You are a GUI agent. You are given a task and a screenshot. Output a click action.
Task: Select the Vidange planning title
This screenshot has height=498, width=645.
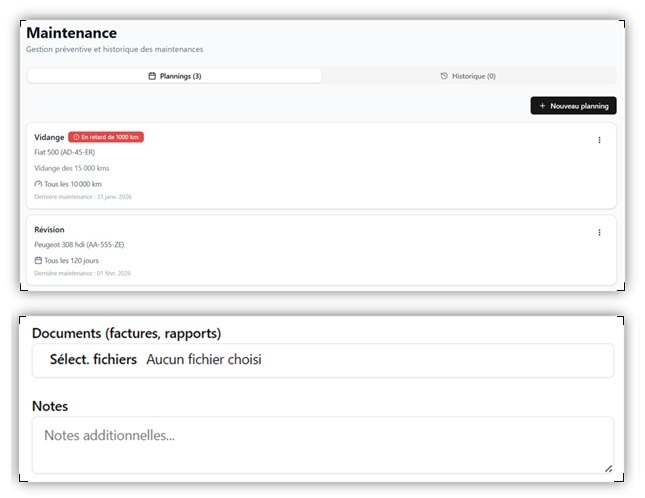(49, 137)
